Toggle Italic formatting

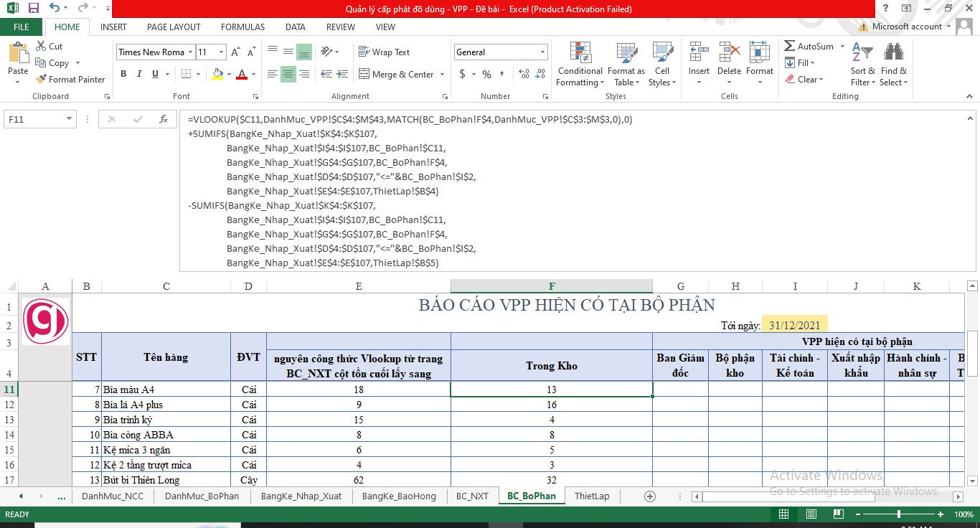(139, 74)
